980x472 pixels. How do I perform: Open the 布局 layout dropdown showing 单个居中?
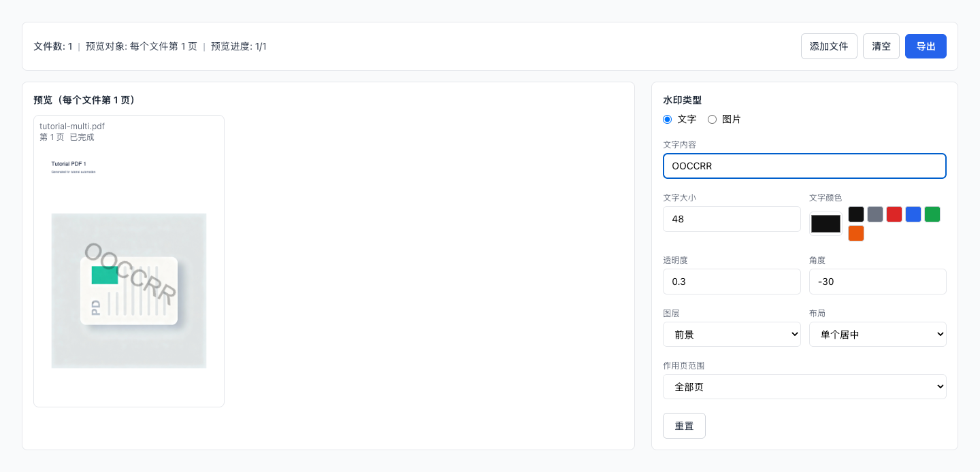877,334
